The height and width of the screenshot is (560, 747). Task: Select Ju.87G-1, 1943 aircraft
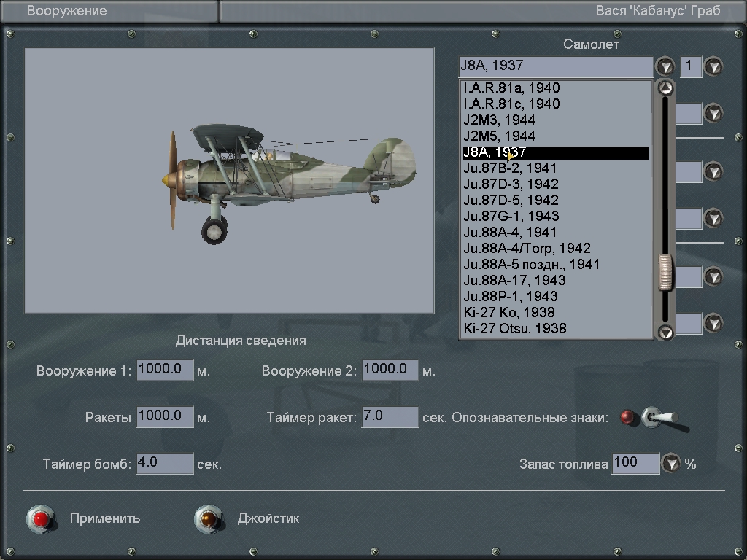(556, 216)
